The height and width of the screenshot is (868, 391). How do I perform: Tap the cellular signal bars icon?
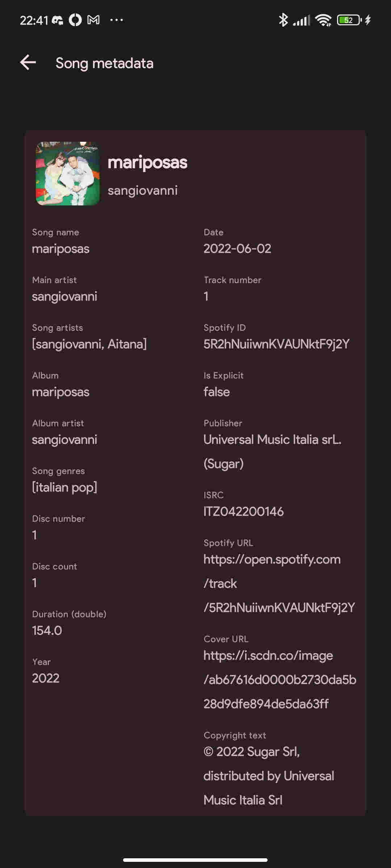tap(303, 20)
